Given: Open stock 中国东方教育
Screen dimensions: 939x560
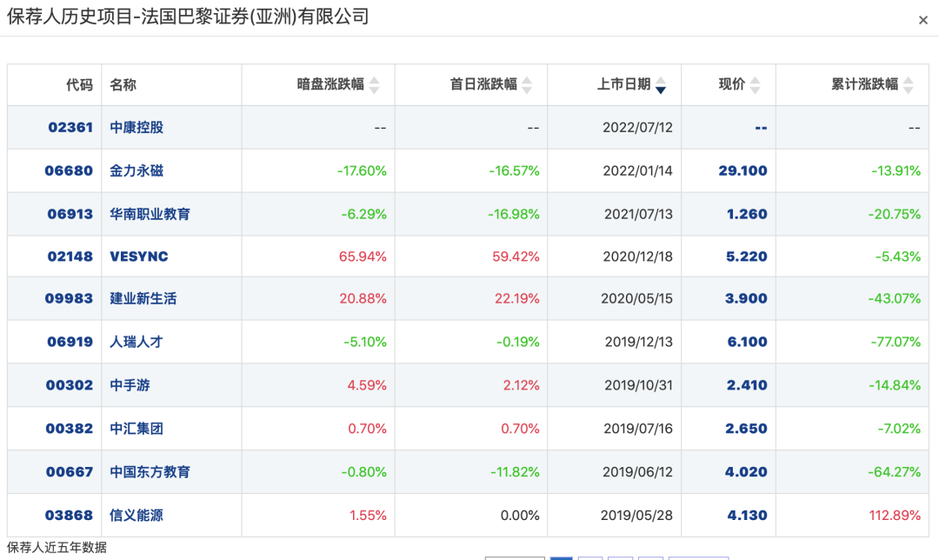Looking at the screenshot, I should [150, 472].
